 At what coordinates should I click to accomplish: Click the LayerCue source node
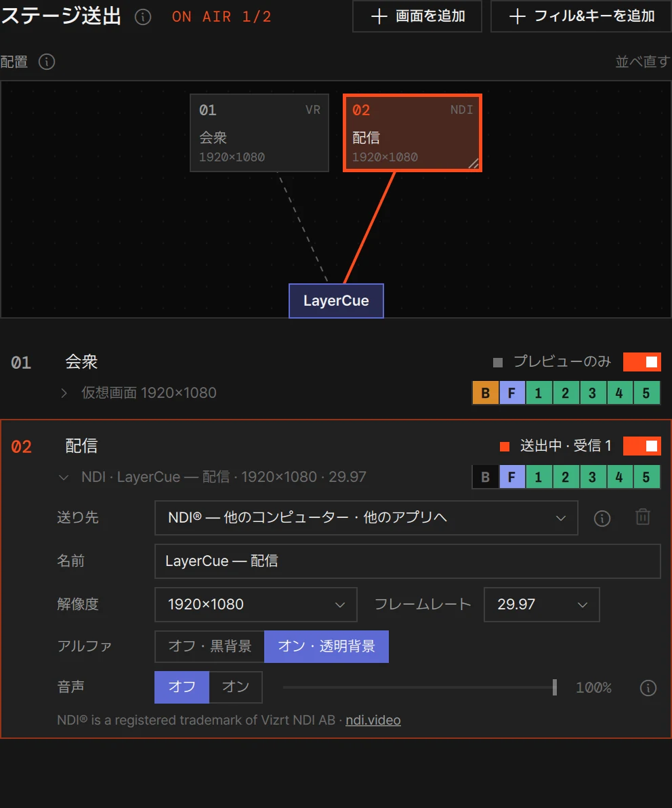tap(336, 301)
